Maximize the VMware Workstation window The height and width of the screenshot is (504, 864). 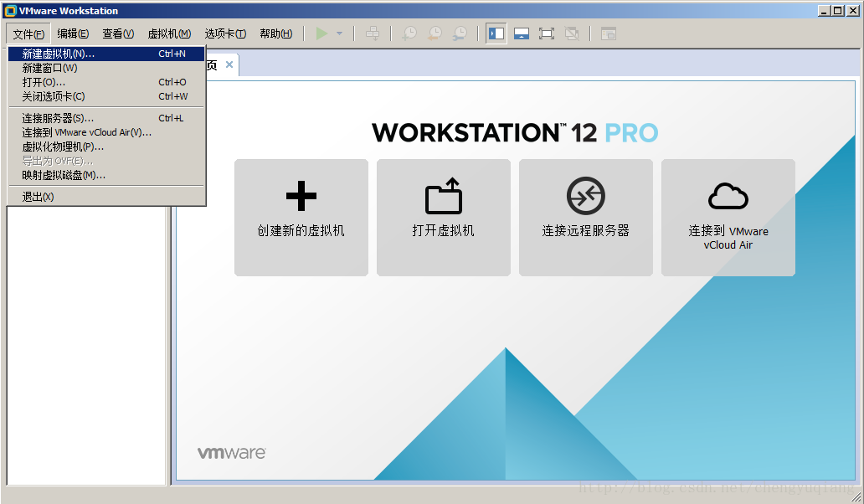click(837, 11)
